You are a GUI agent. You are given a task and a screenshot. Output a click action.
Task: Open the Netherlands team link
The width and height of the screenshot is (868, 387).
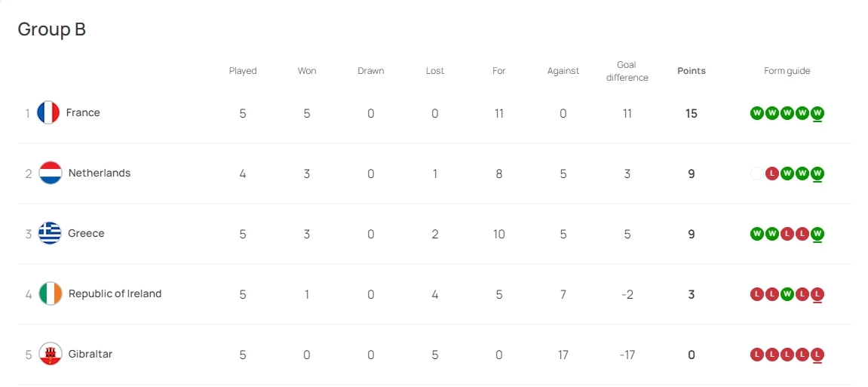(100, 173)
